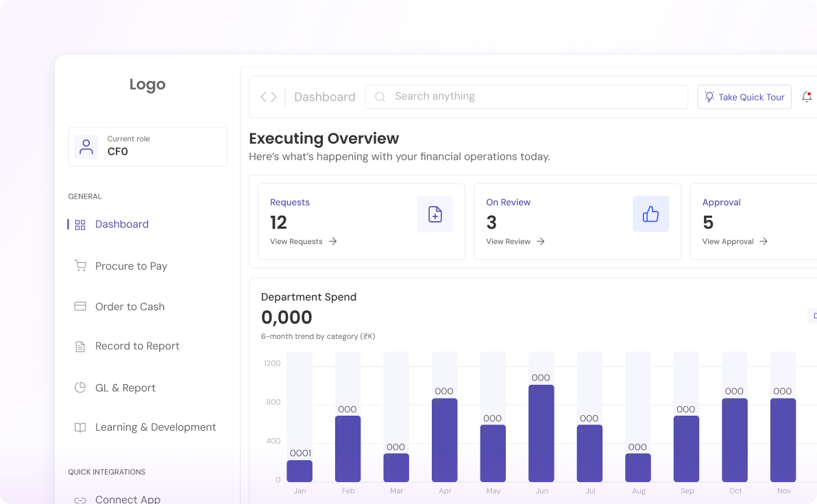This screenshot has height=504, width=817.
Task: Click the Approval count 5
Action: [708, 223]
